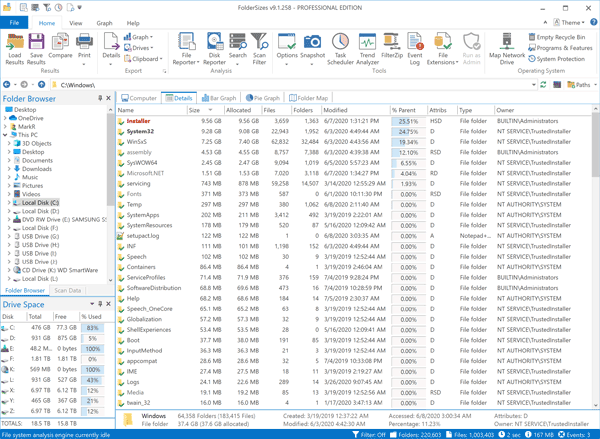This screenshot has width=600, height=439.
Task: Navigate back with the back arrow
Action: pyautogui.click(x=7, y=85)
